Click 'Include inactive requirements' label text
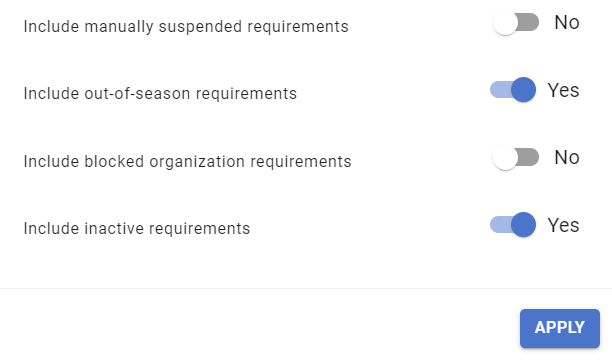This screenshot has width=612, height=362. coord(137,228)
